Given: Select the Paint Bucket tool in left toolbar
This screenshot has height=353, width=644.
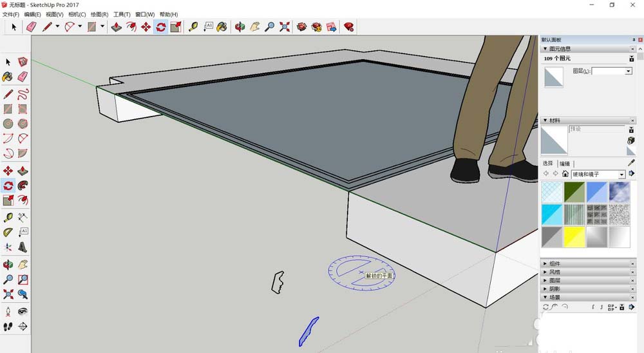Looking at the screenshot, I should pyautogui.click(x=8, y=76).
